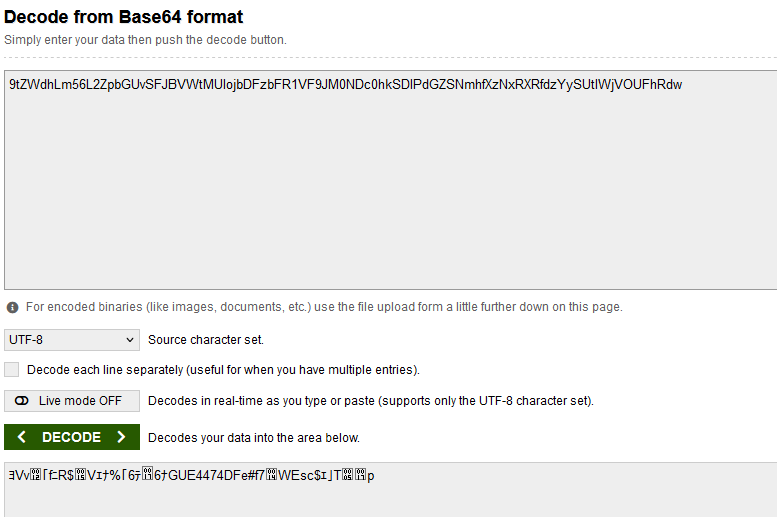Click the garbled decoded result text
The width and height of the screenshot is (777, 517).
[x=192, y=475]
